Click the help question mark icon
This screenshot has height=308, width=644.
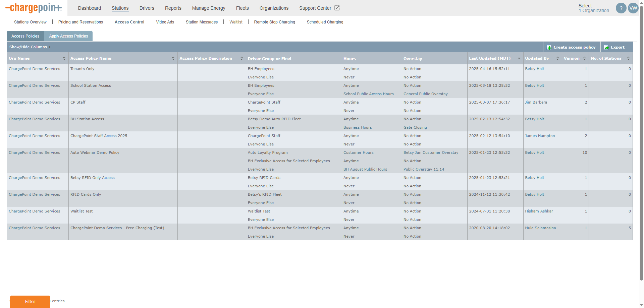(621, 8)
